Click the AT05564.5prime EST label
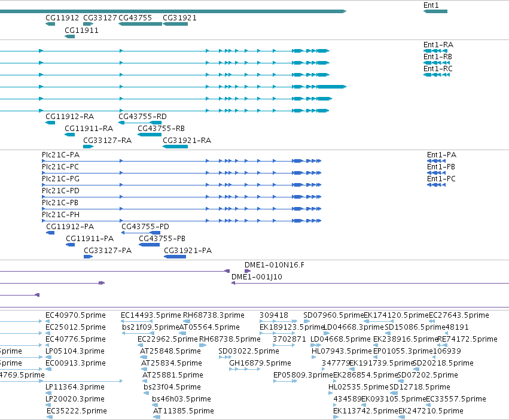 [209, 327]
